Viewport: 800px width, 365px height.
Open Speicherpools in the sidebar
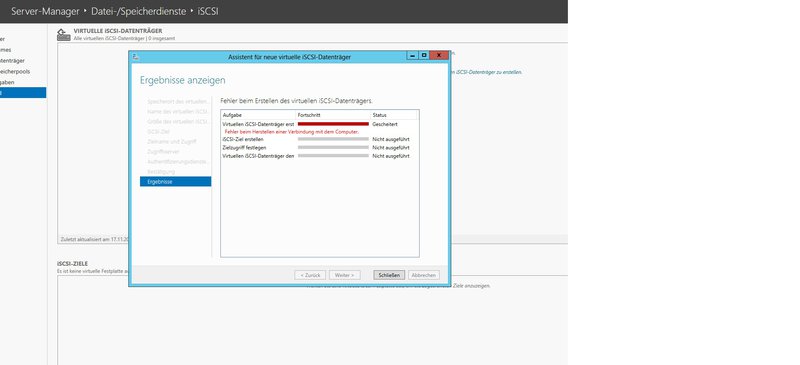click(15, 71)
